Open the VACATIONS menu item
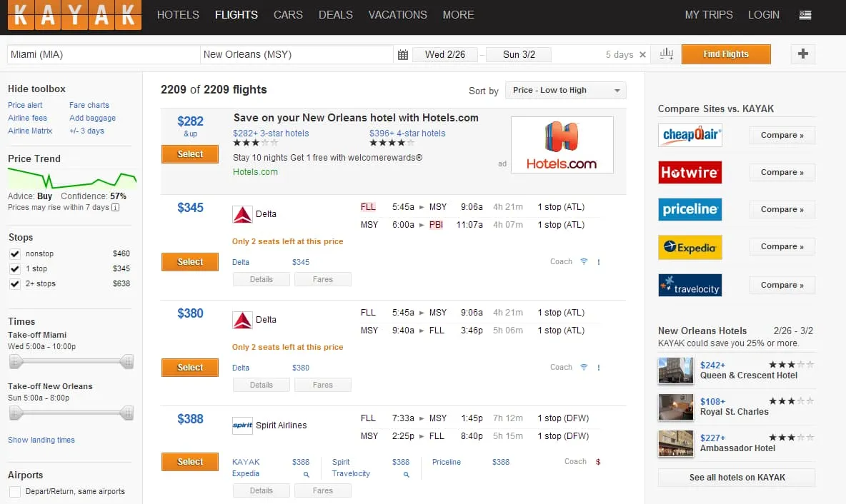 (397, 14)
